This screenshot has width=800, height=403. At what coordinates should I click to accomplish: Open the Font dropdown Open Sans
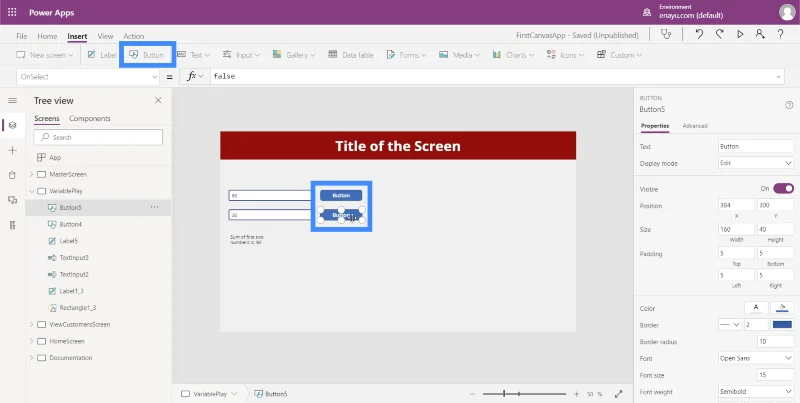756,358
